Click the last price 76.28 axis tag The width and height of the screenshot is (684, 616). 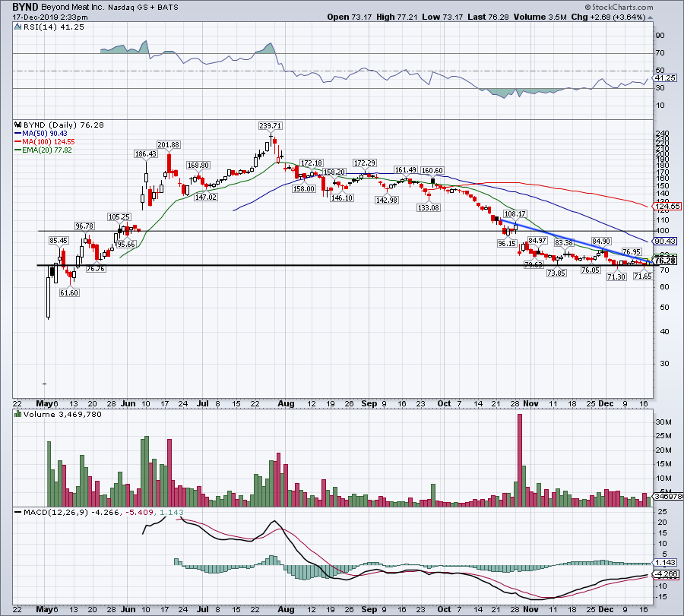665,261
